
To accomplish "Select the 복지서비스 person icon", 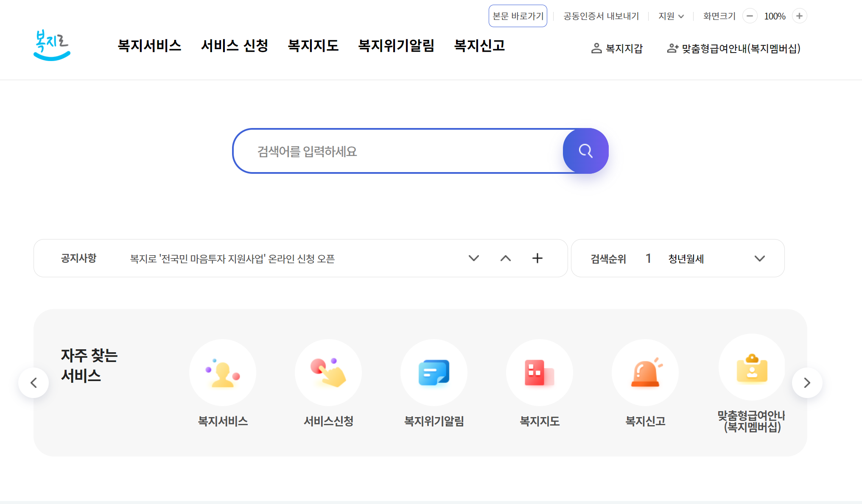I will tap(223, 373).
